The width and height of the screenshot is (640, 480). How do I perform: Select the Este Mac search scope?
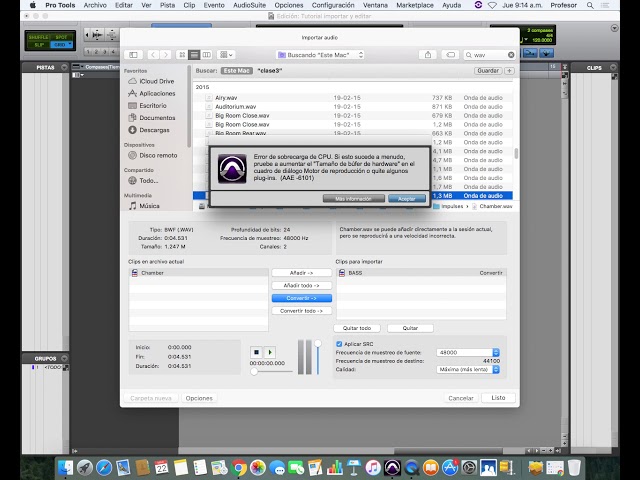237,71
